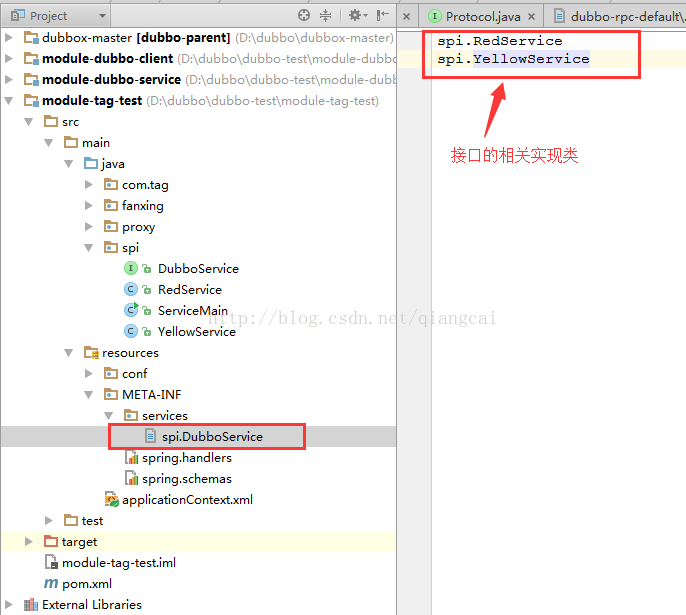Click the External Libraries icon
This screenshot has width=686, height=615.
tap(31, 605)
